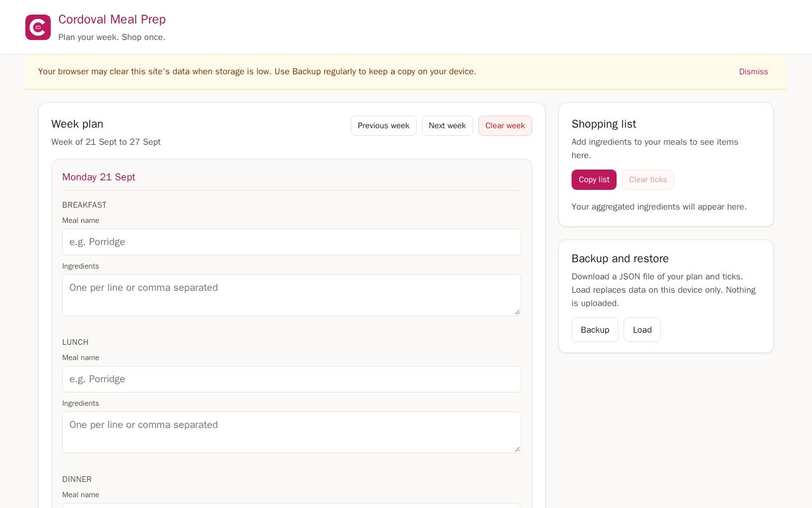Click 'Plan your week. Shop once.' tagline
This screenshot has height=508, width=812.
click(112, 37)
